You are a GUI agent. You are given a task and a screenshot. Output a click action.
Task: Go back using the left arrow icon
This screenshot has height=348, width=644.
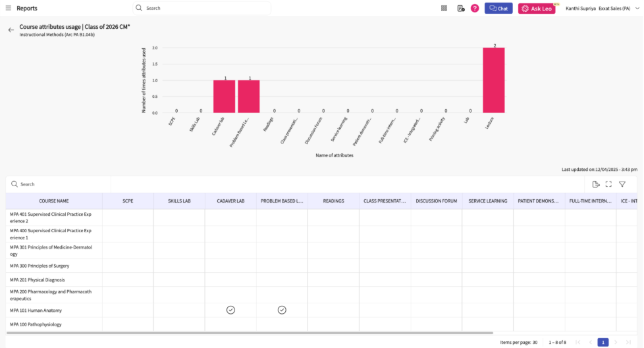coord(11,30)
